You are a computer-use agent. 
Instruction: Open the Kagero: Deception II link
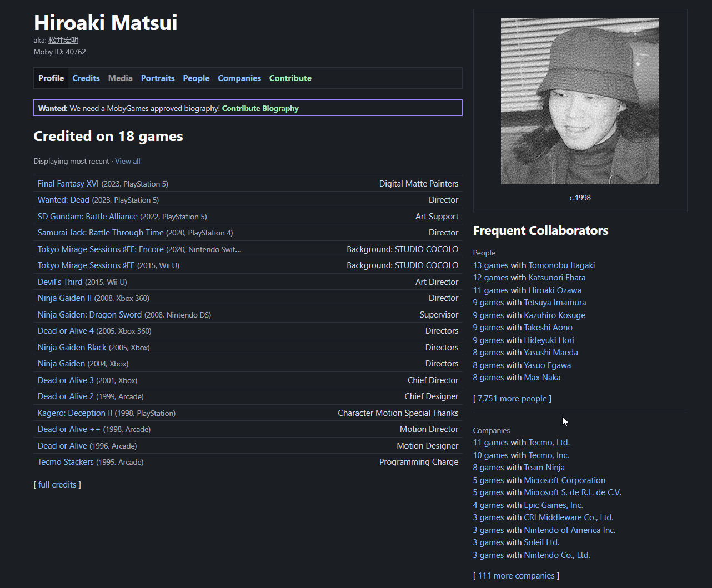75,413
